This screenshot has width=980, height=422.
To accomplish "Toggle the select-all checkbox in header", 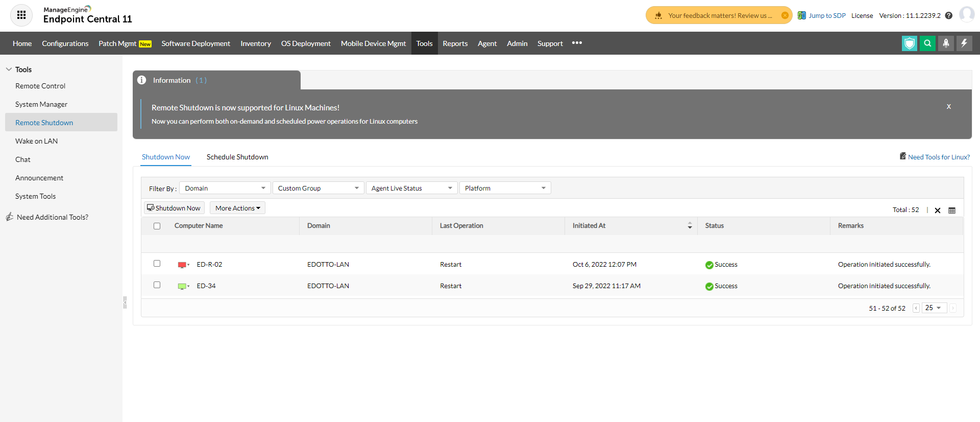I will [x=157, y=226].
